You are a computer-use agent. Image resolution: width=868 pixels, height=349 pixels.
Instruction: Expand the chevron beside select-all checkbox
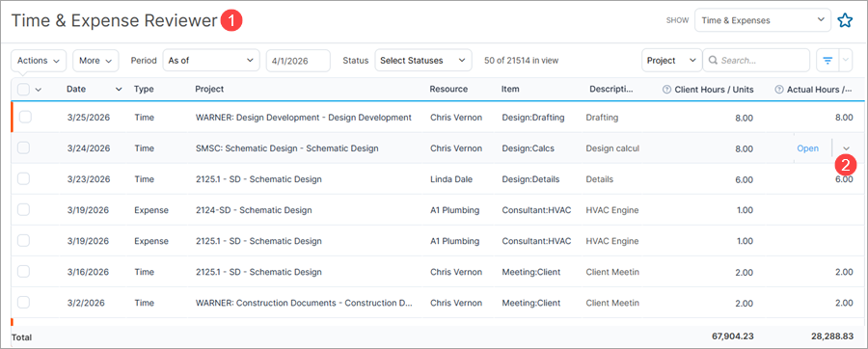(39, 90)
